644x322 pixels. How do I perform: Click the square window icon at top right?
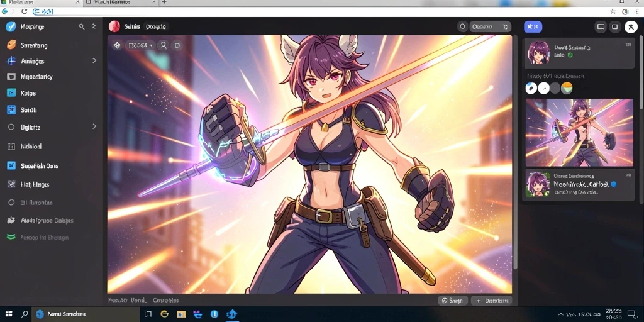click(615, 26)
